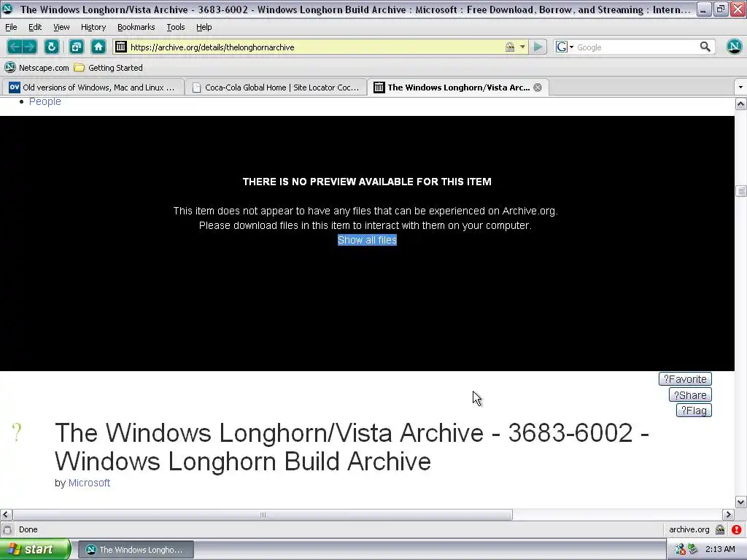
Task: Open the Tools menu
Action: click(175, 27)
